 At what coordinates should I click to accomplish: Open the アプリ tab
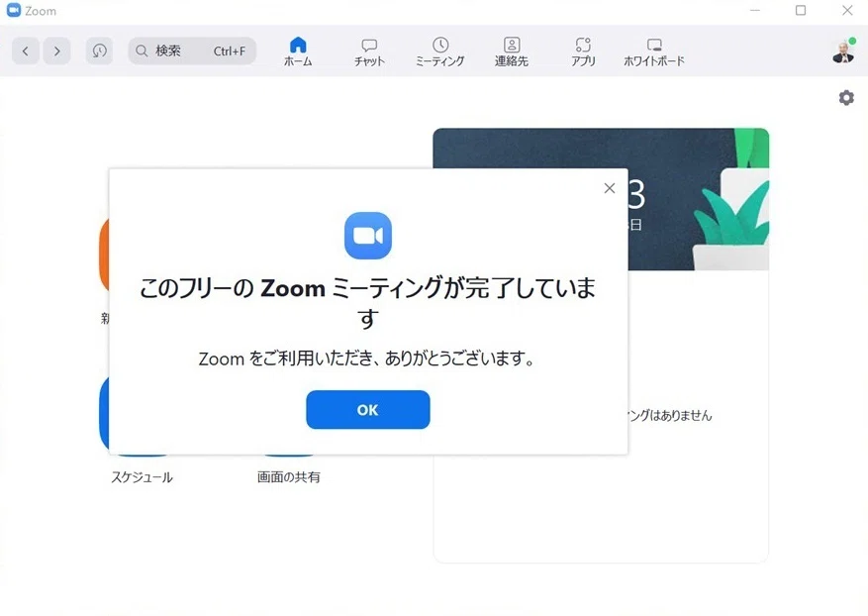(x=583, y=52)
